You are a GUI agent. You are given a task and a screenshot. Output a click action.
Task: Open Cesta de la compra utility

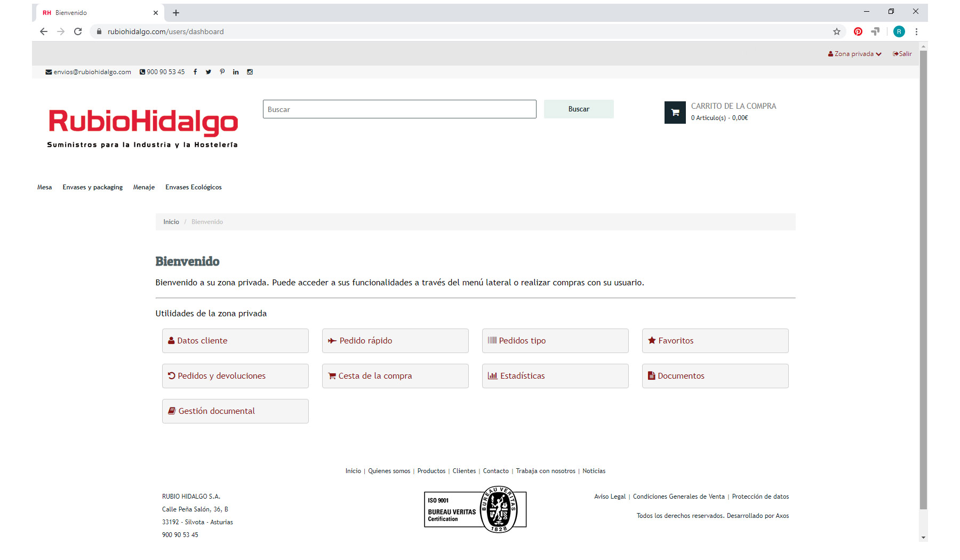(x=395, y=376)
